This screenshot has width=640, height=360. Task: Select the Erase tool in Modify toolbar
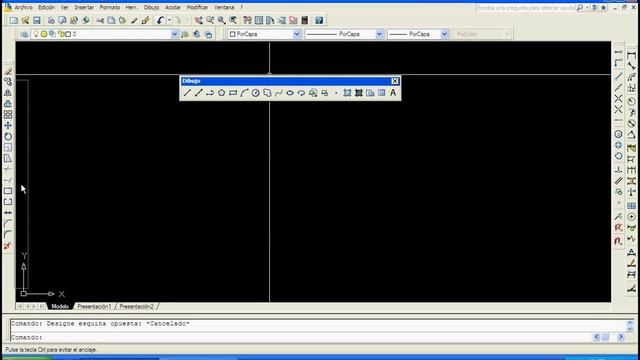pyautogui.click(x=8, y=71)
